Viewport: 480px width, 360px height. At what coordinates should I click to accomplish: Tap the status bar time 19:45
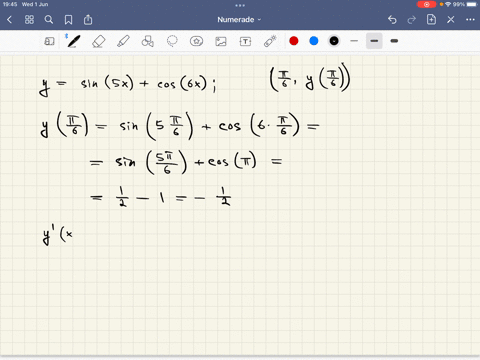[x=10, y=4]
